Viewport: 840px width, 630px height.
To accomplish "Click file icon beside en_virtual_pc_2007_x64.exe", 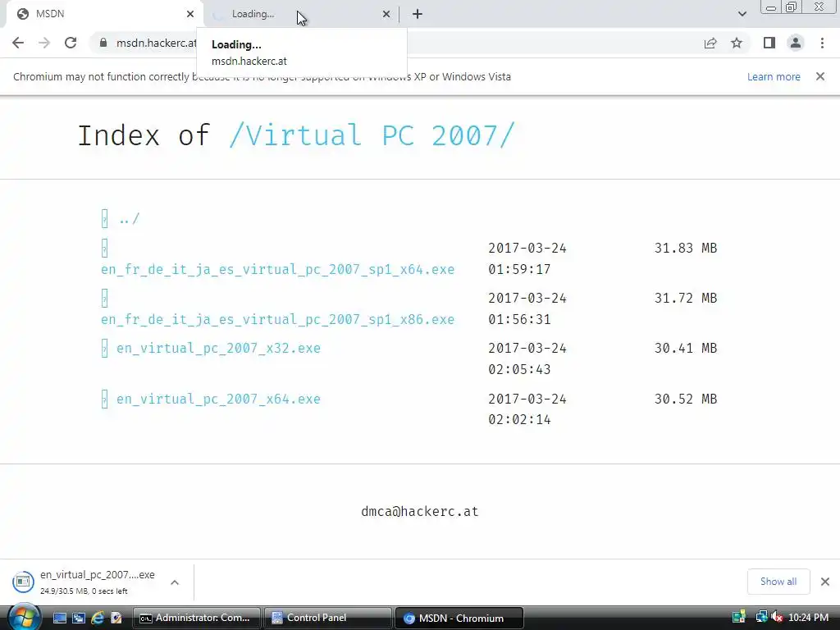I will (104, 399).
